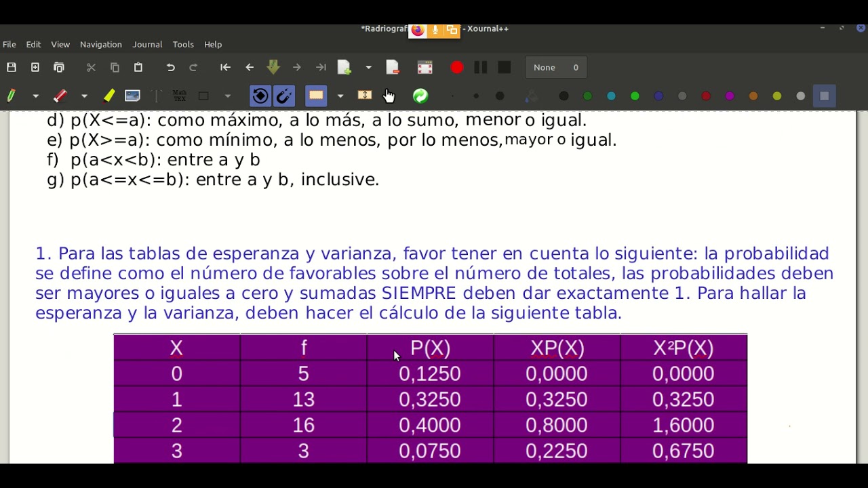Open the Math TeX LaTeX tool
This screenshot has height=488, width=868.
tap(180, 96)
